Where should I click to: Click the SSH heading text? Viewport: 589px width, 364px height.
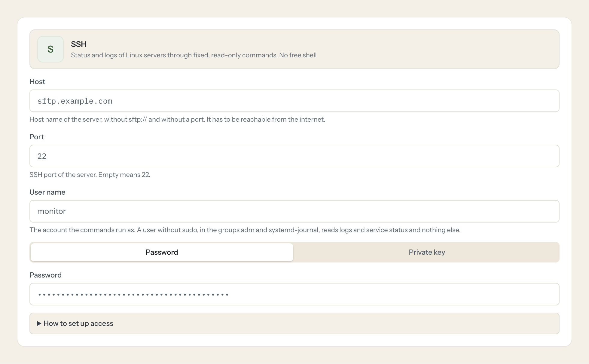[79, 44]
